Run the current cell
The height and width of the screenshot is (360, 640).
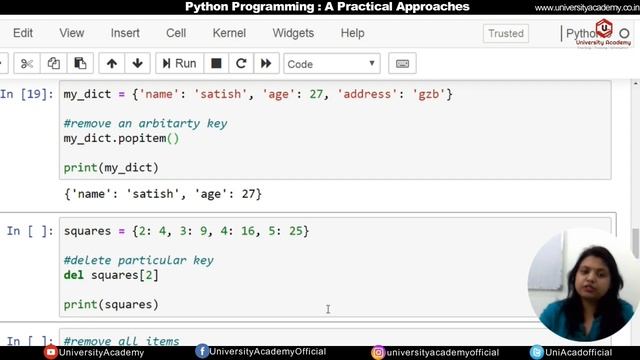click(179, 63)
